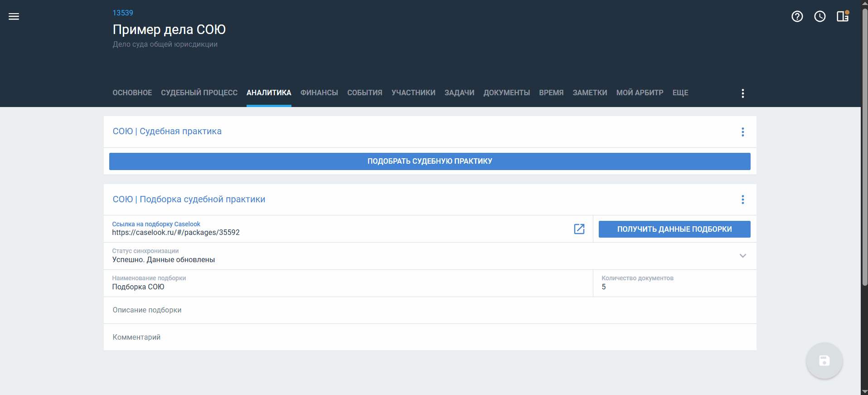Open Судебная практика section options menu
Screen dimensions: 868x395
click(742, 132)
